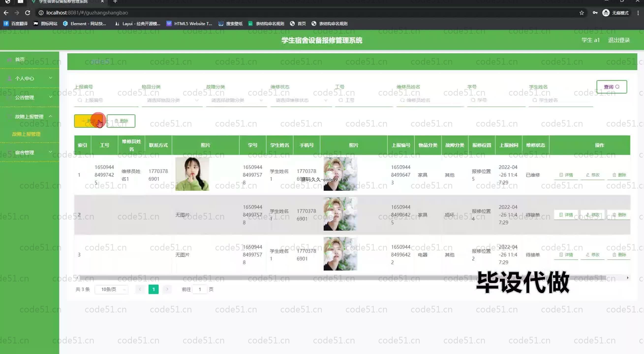Click 修改 for row 2
644x354 pixels.
pyautogui.click(x=593, y=215)
